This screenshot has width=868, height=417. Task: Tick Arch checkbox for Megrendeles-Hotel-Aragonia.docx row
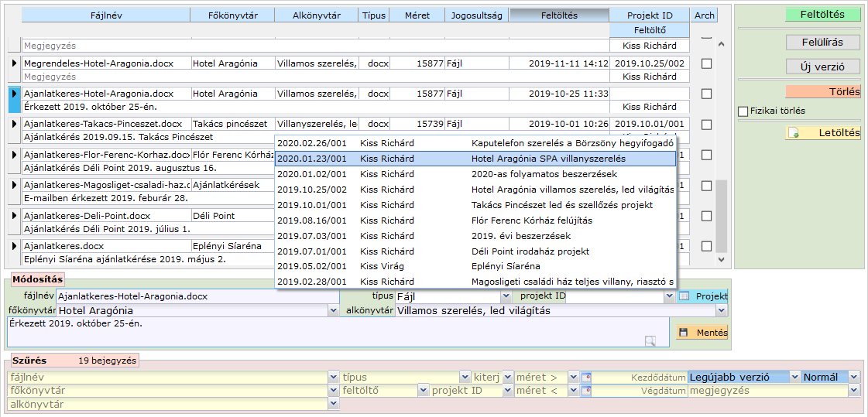[x=706, y=64]
